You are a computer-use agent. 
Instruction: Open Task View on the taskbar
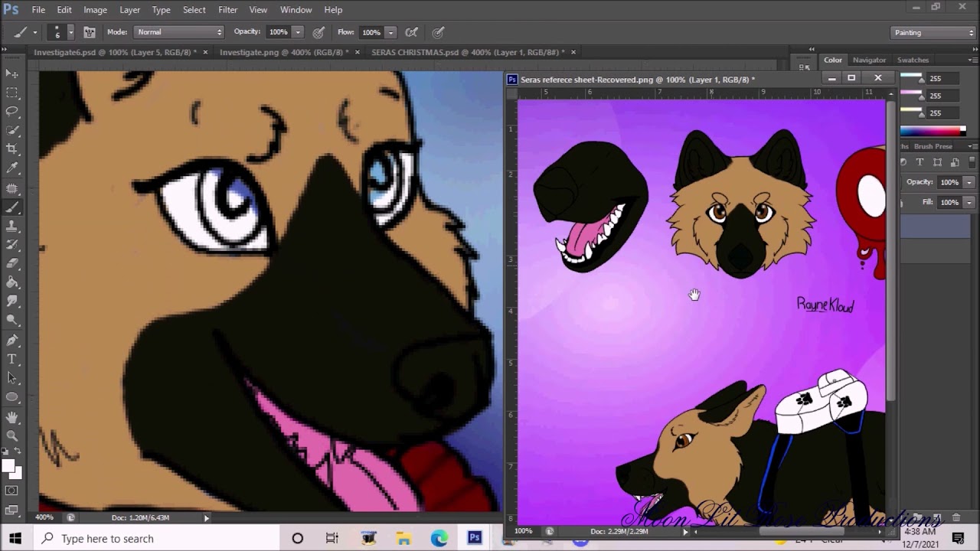coord(332,539)
